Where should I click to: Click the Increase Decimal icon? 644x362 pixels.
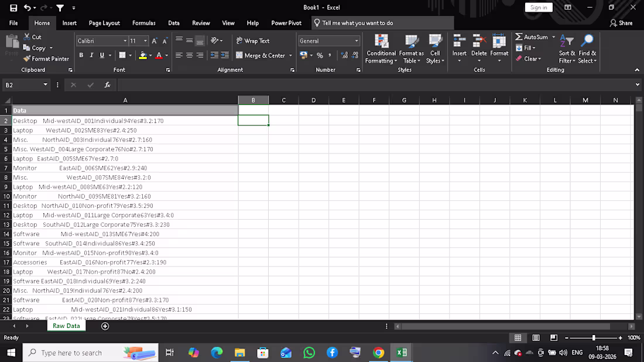tap(344, 55)
